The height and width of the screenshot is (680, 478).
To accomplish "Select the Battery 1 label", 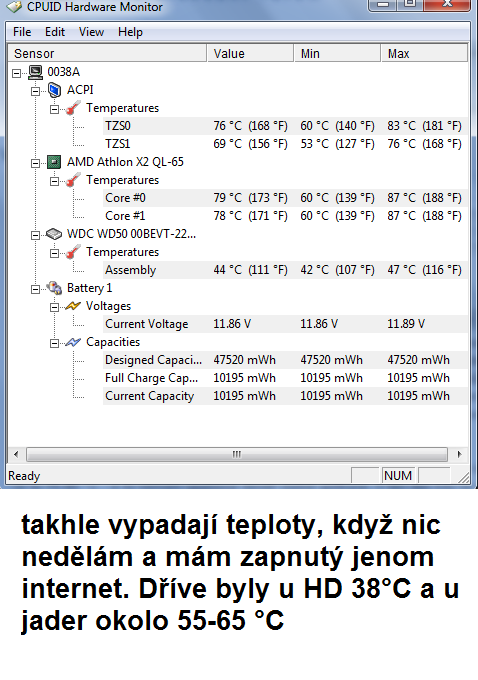I will (89, 288).
